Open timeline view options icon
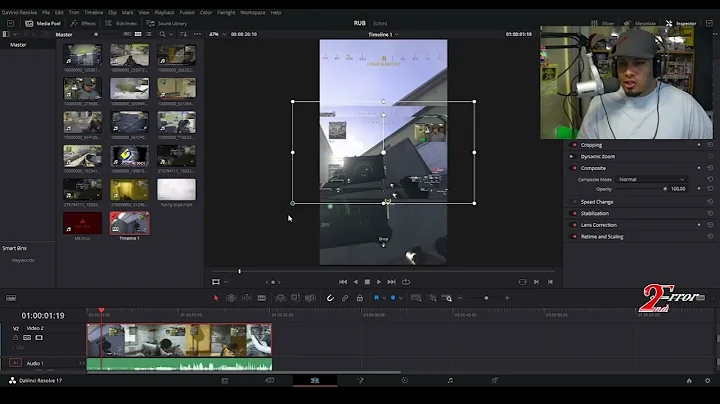720x404 pixels. (11, 298)
